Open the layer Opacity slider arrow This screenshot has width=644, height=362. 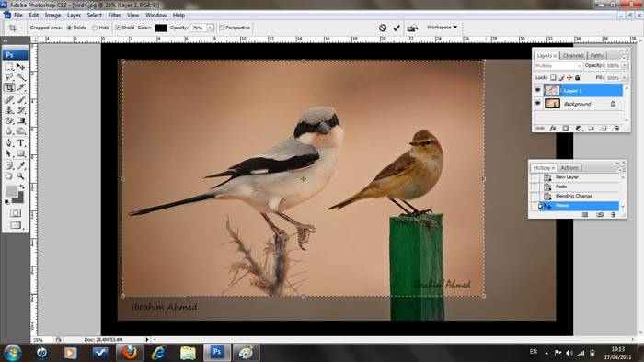[625, 65]
